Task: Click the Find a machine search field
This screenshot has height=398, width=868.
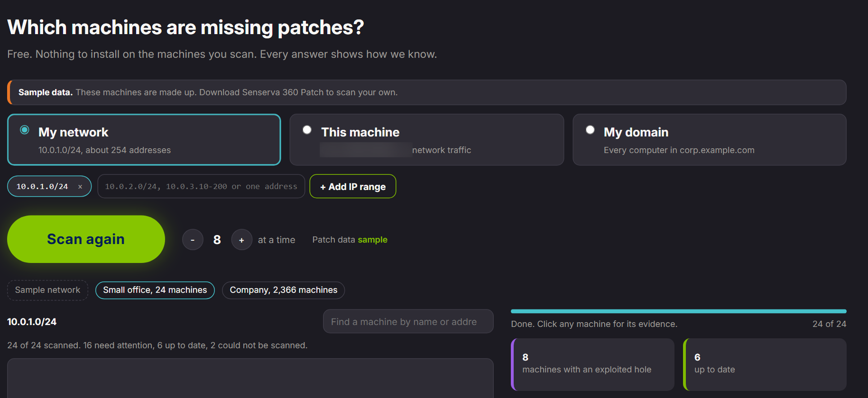Action: [408, 322]
